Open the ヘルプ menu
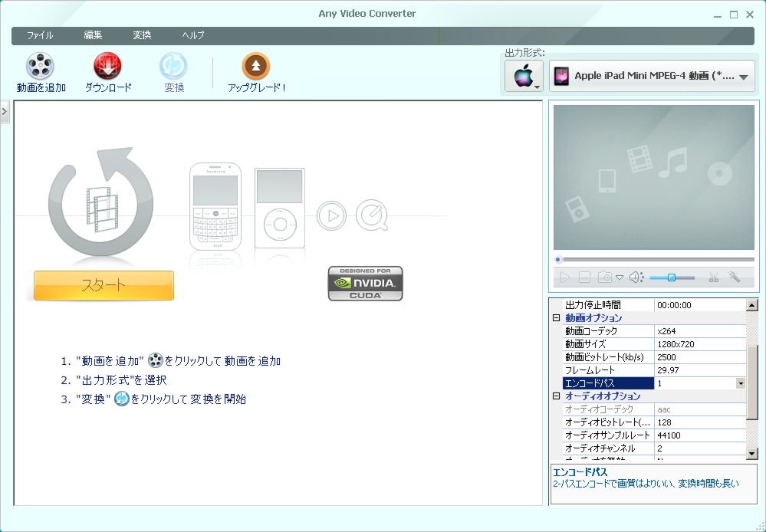Screen dimensions: 766x532 coord(192,35)
